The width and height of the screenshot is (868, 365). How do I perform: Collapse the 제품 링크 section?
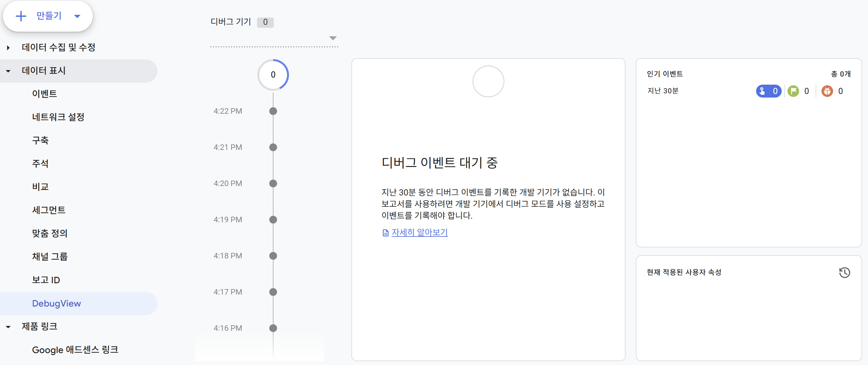tap(8, 327)
